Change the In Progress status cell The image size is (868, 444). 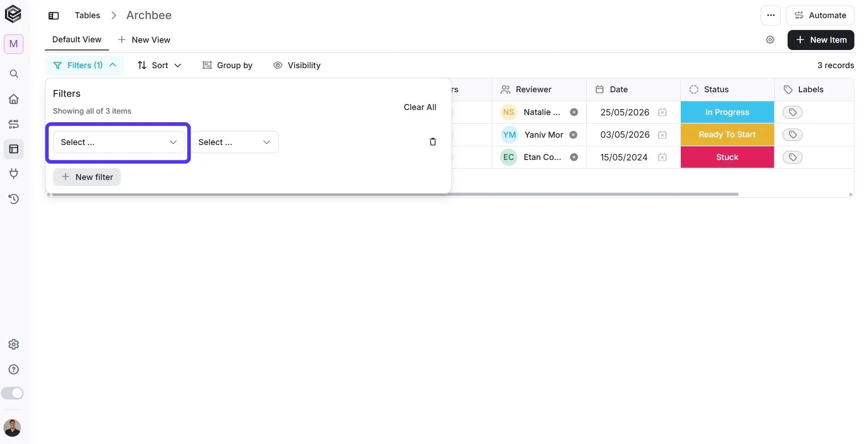pyautogui.click(x=727, y=112)
